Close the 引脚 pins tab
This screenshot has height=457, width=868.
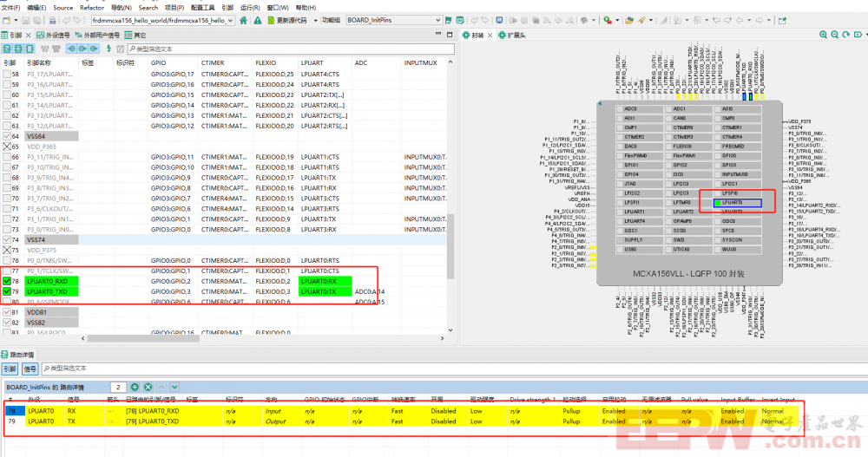click(29, 35)
